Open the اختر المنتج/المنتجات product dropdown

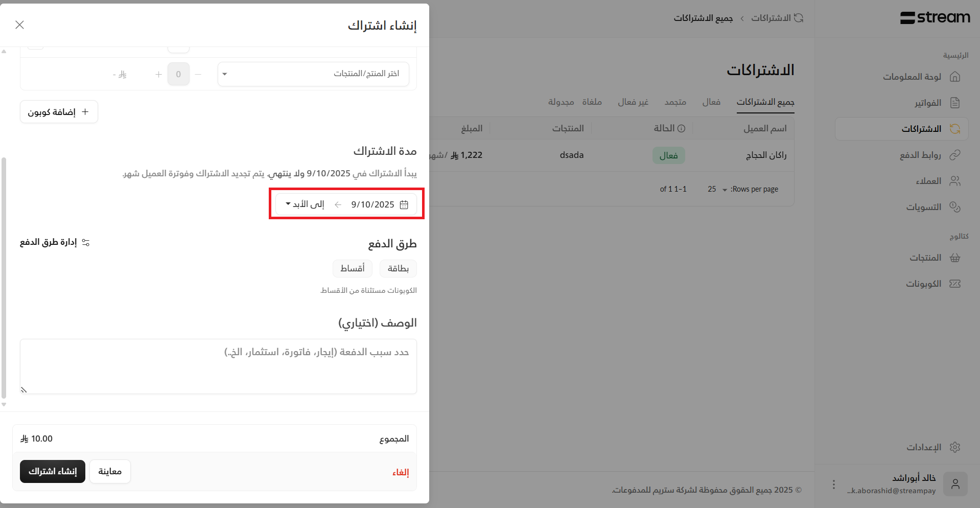click(313, 74)
